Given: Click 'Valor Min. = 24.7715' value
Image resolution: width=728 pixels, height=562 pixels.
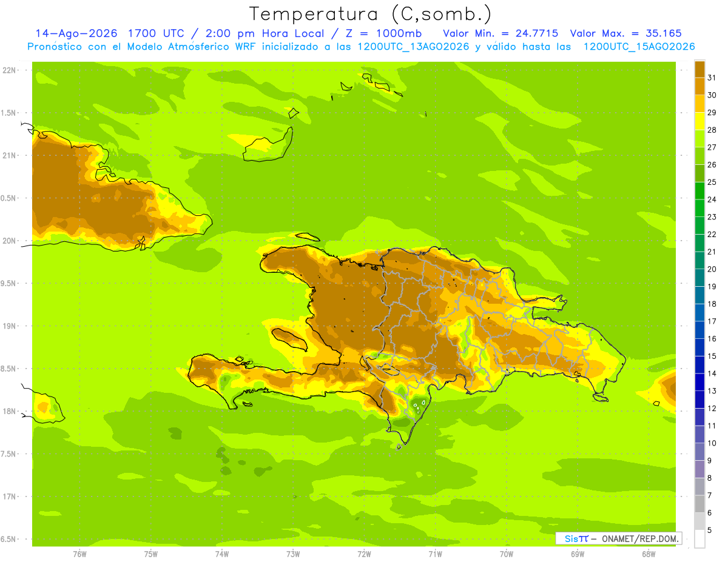Looking at the screenshot, I should pyautogui.click(x=501, y=33).
